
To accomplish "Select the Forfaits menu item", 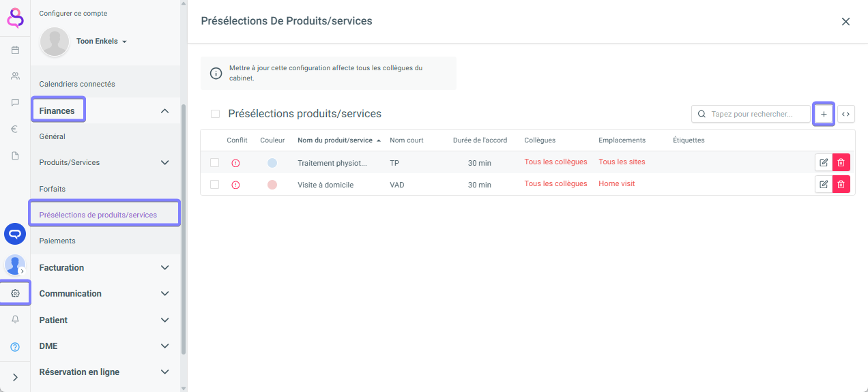I will pos(53,189).
